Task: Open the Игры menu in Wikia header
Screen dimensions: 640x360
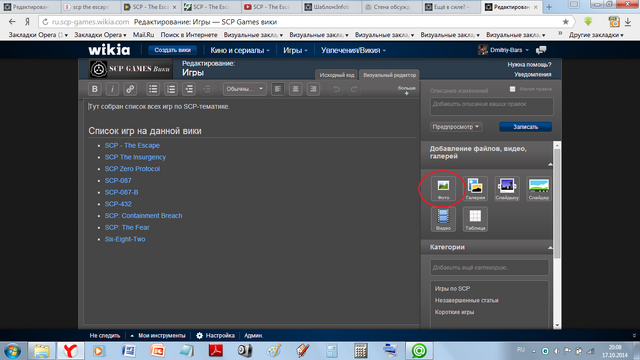Action: (296, 50)
